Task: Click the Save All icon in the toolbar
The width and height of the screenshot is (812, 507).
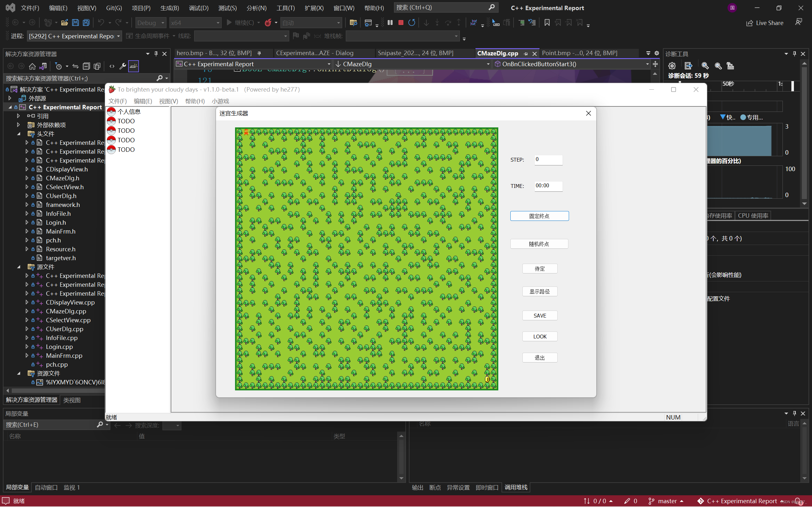Action: click(86, 22)
